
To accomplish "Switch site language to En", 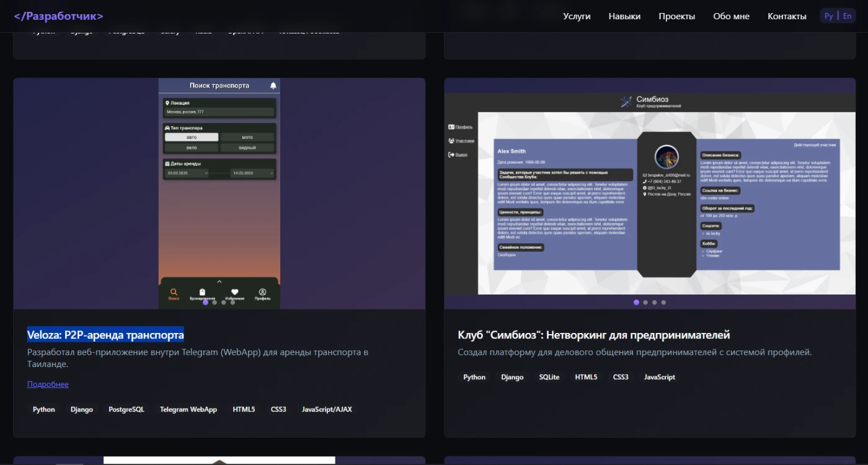I will (x=847, y=16).
